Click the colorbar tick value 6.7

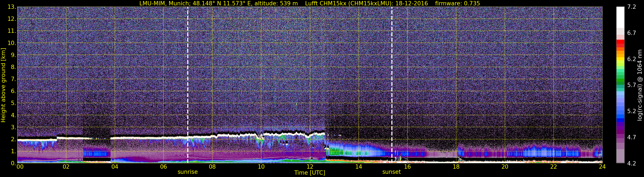pos(632,33)
